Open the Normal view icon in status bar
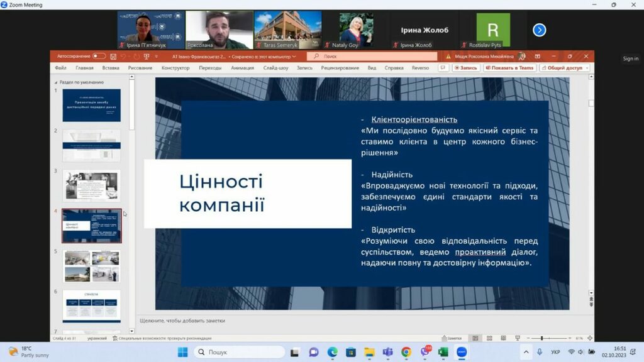Screen dimensions: 644x362 [x=475, y=337]
